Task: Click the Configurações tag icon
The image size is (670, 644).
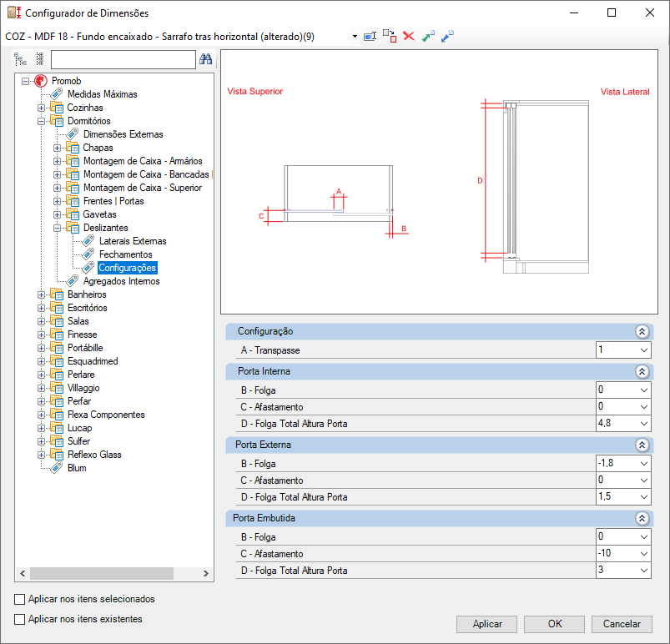Action: coord(88,268)
